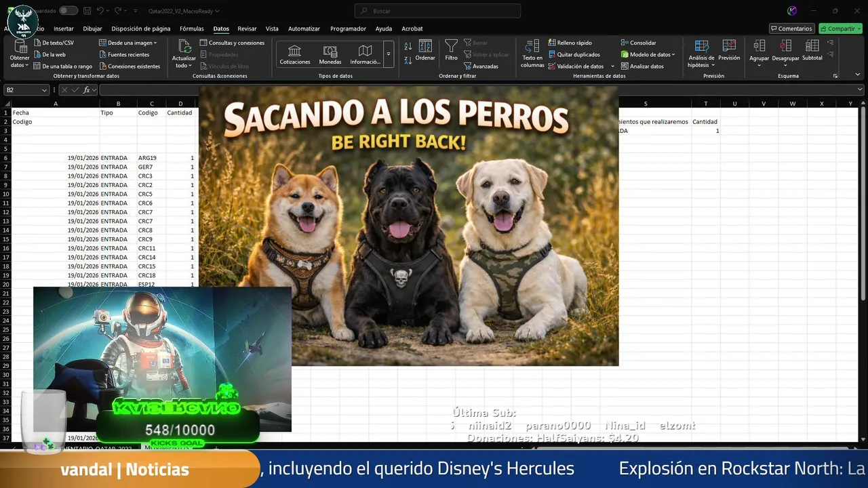This screenshot has width=868, height=488.
Task: Click the Compartir button
Action: (840, 28)
